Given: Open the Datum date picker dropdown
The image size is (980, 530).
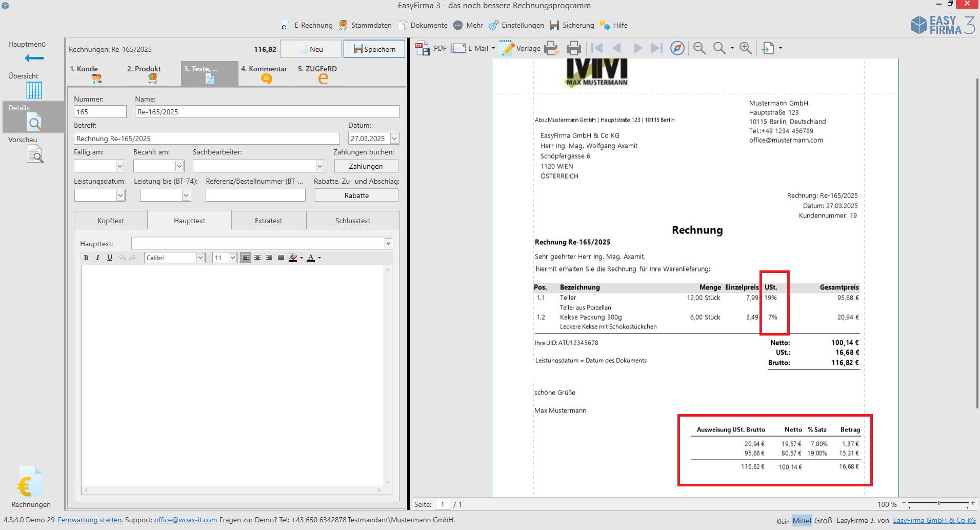Looking at the screenshot, I should [x=394, y=139].
